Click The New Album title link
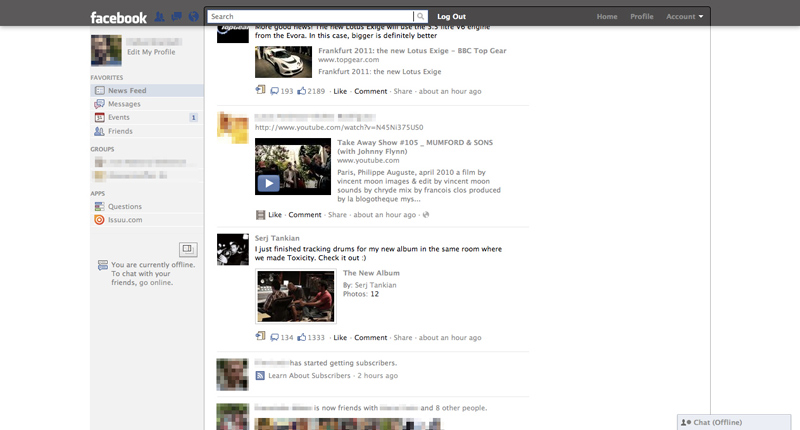The height and width of the screenshot is (430, 800). [371, 273]
